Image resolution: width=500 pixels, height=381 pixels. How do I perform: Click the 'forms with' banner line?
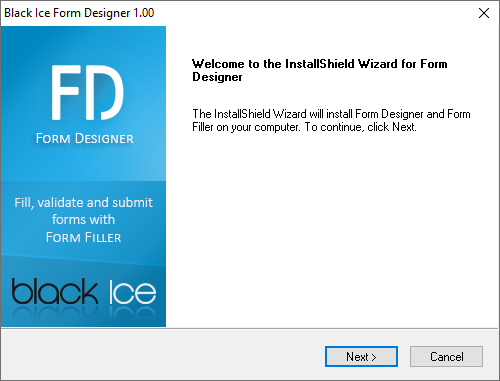[83, 219]
